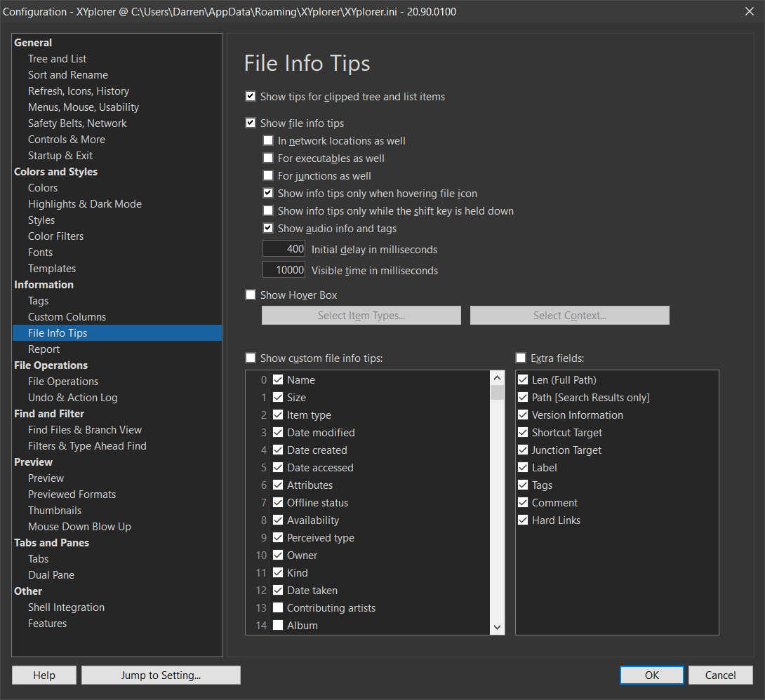This screenshot has height=700, width=765.
Task: Open Find Files & Branch View
Action: pos(85,429)
